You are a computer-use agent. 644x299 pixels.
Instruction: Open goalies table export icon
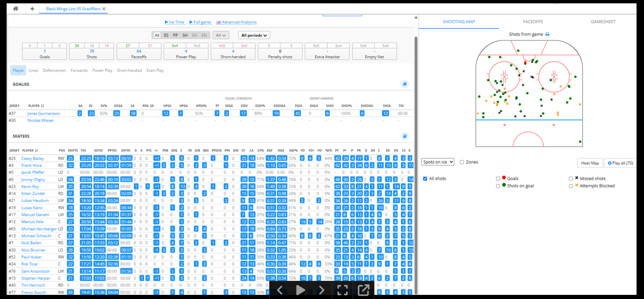[405, 84]
